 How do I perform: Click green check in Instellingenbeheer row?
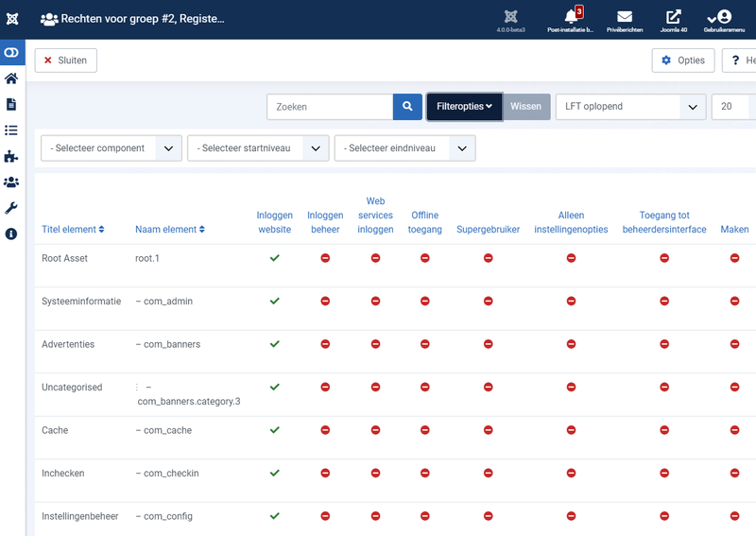click(274, 516)
